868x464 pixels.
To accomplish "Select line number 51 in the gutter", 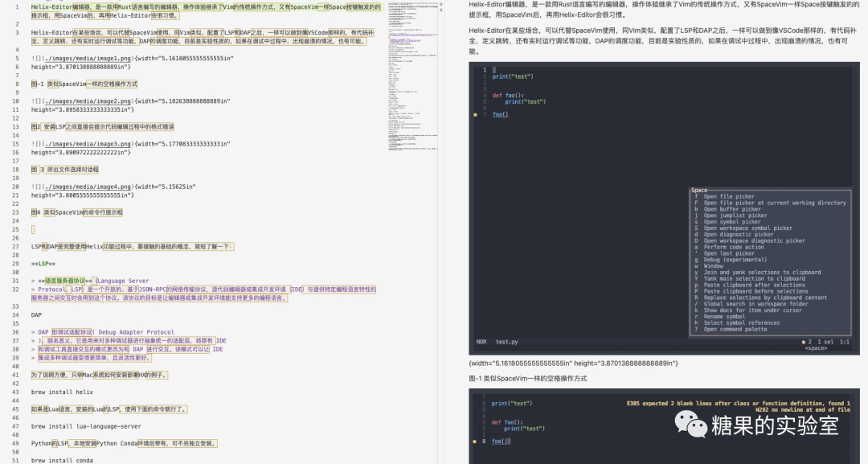I will pyautogui.click(x=16, y=460).
